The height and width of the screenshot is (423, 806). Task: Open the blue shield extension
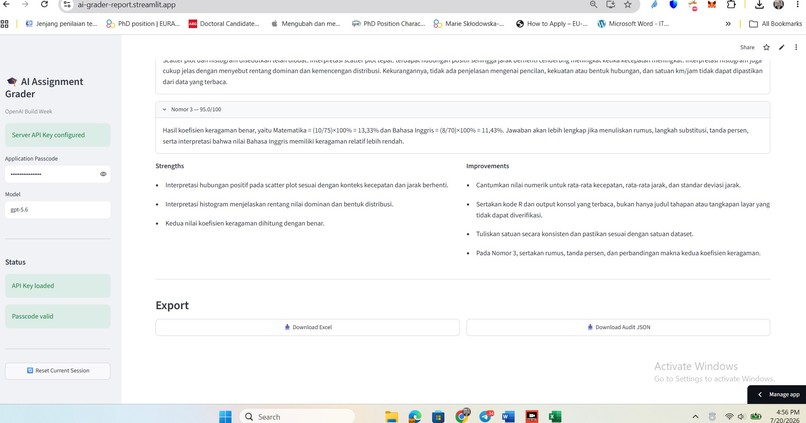tap(673, 5)
